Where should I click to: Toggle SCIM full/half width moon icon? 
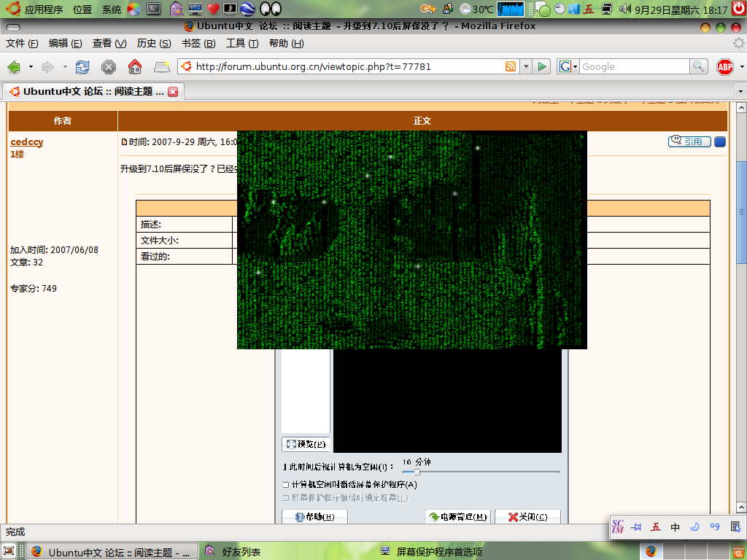[x=694, y=526]
